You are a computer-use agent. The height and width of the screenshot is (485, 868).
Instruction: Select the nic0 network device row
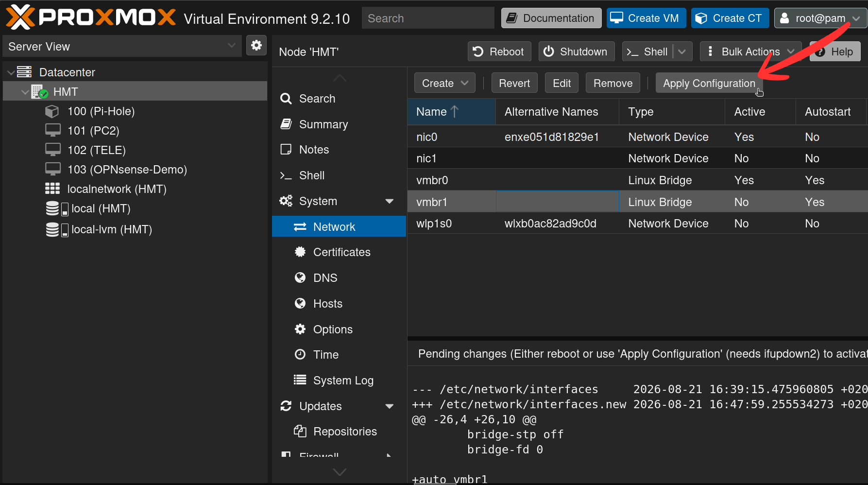637,137
